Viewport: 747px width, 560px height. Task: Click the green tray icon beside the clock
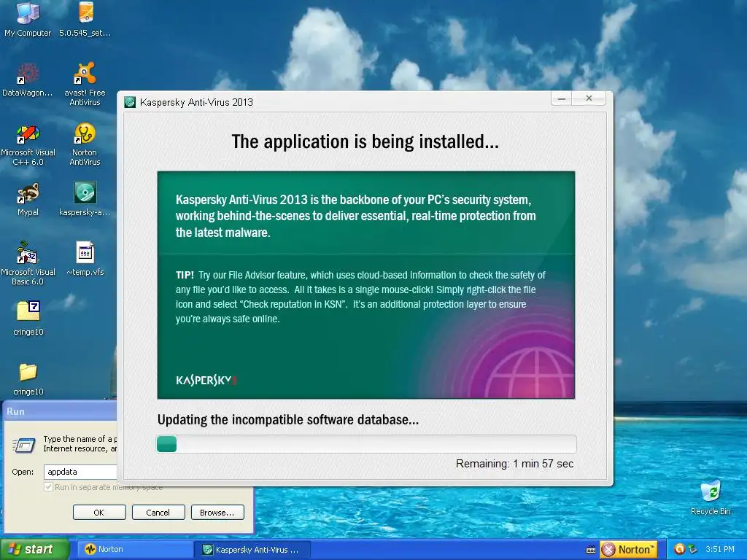click(x=693, y=550)
